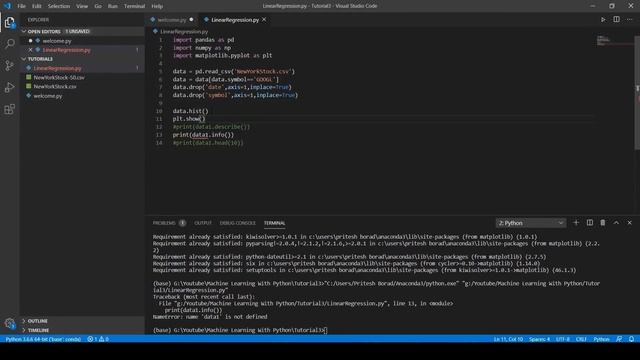Click the errors and warnings status indicator
640x360 pixels.
[98, 339]
